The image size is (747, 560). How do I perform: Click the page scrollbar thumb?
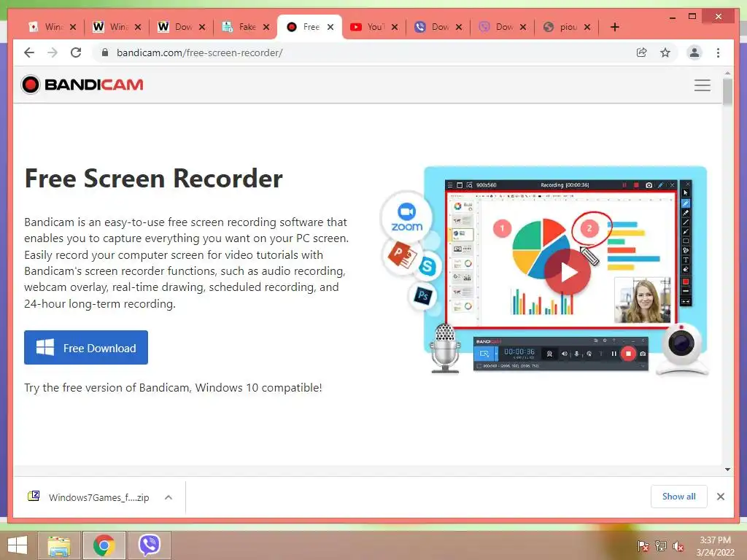(727, 93)
